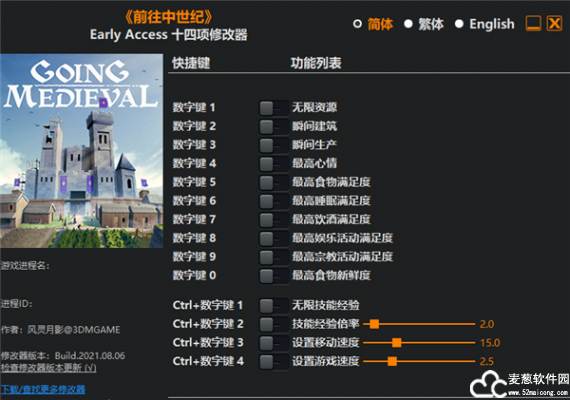Viewport: 570px width, 400px height.
Task: Click the 《前往中世纪》 title text
Action: 169,17
